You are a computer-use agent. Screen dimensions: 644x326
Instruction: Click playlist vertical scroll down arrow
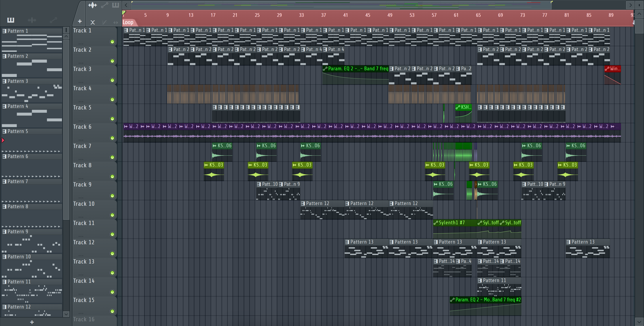(x=639, y=322)
